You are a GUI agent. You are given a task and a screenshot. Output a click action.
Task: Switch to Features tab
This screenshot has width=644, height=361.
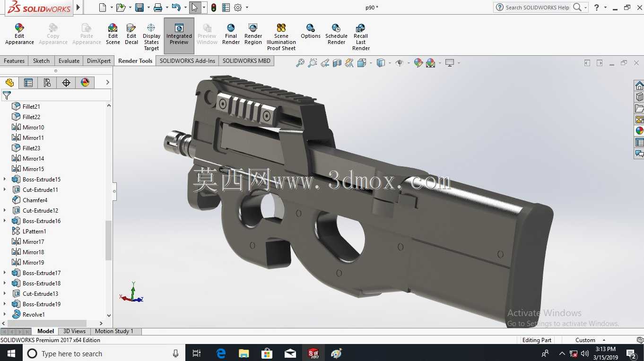pos(14,61)
